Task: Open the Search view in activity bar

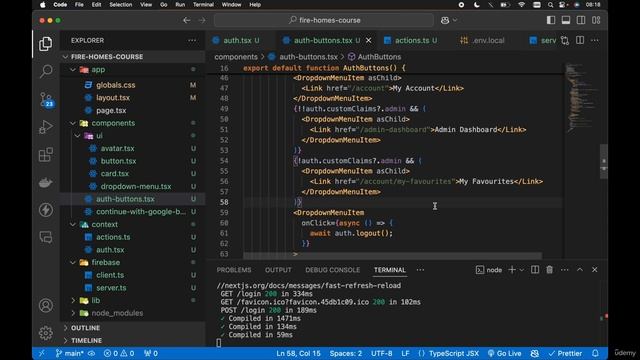Action: [x=46, y=71]
